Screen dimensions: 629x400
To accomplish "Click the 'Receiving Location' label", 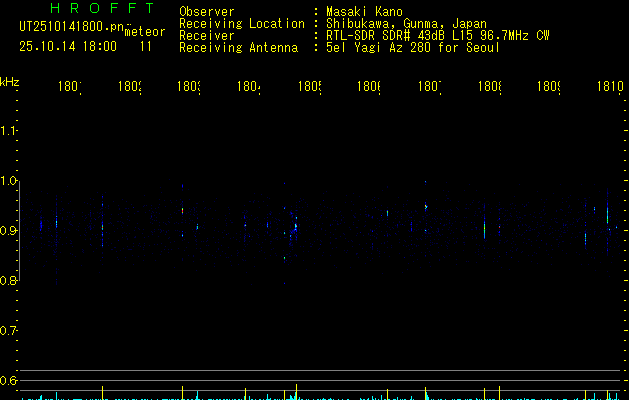I will pos(242,24).
